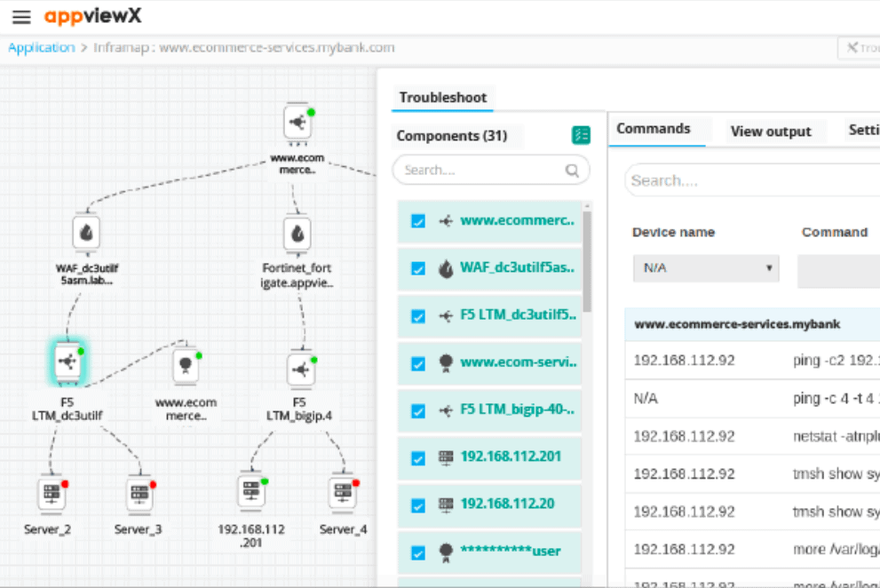Viewport: 880px width, 588px height.
Task: Click the server icon beside 192.168.112.201 list entry
Action: (446, 457)
